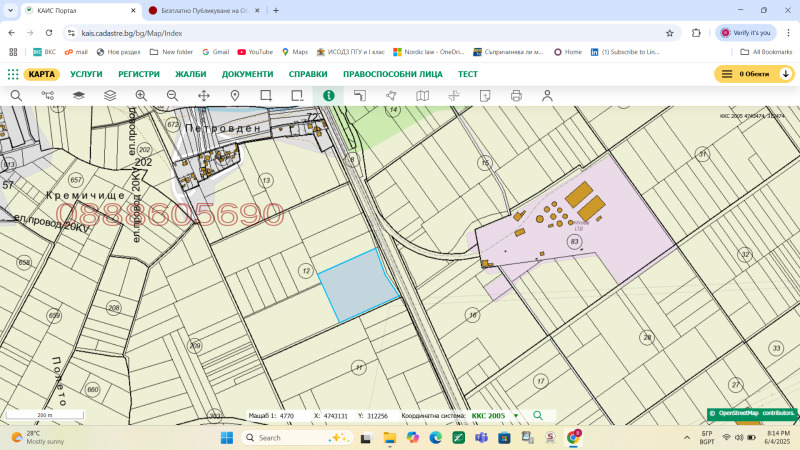The image size is (800, 450).
Task: Open the KKC 2005 coordinate system dropdown
Action: (x=516, y=415)
